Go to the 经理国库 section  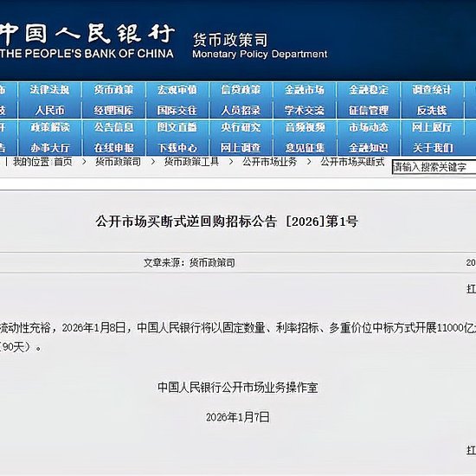point(113,111)
